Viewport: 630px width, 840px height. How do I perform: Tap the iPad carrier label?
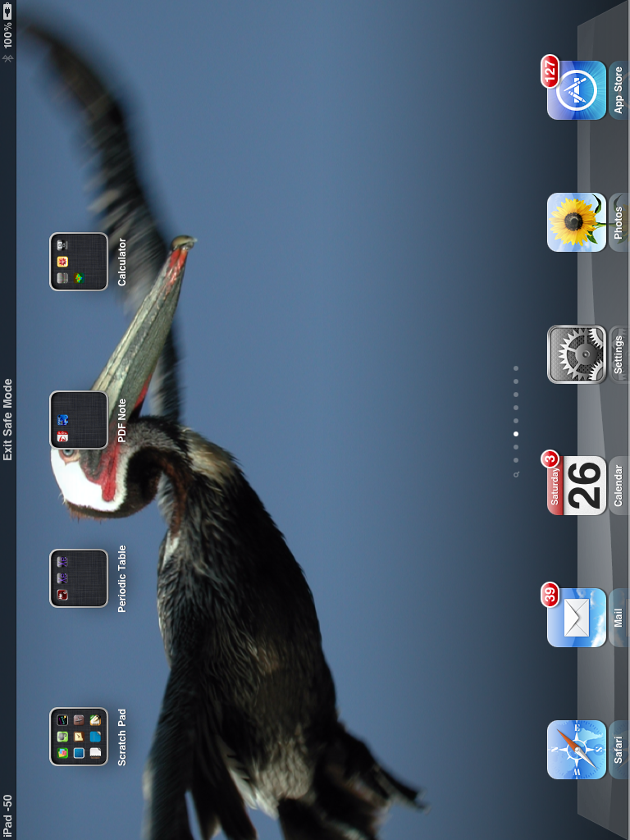8,815
